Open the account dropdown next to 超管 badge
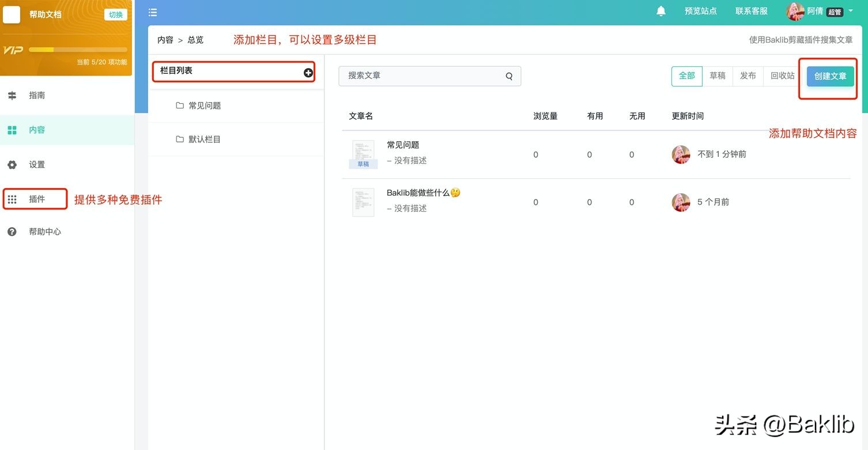Screen dimensions: 868x450 point(851,11)
